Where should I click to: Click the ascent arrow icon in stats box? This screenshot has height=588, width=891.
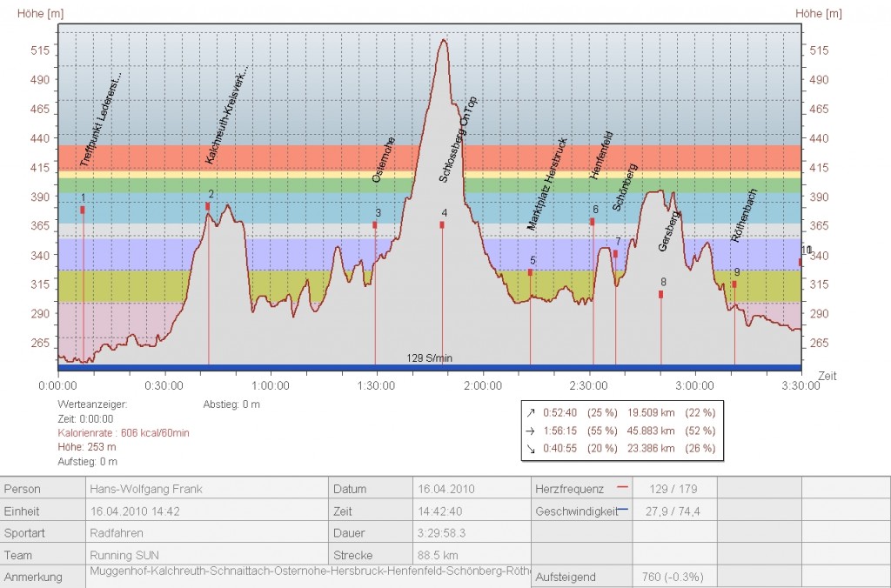tap(531, 412)
